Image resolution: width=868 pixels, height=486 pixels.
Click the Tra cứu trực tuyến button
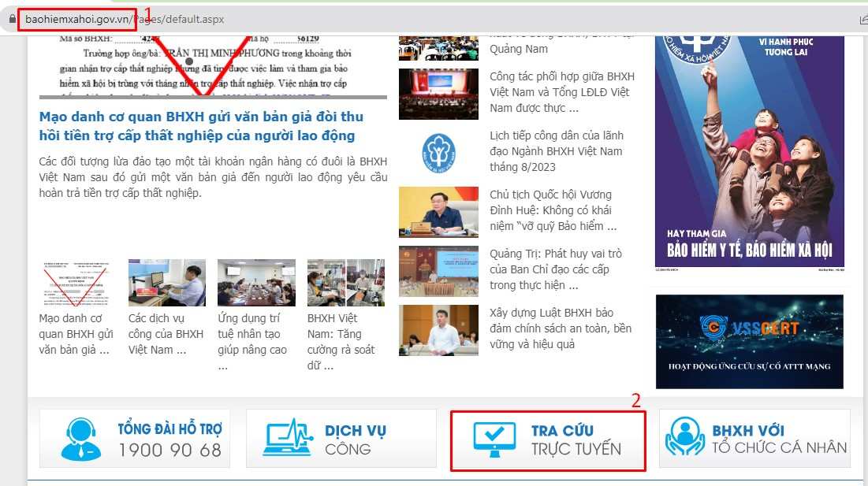click(548, 440)
